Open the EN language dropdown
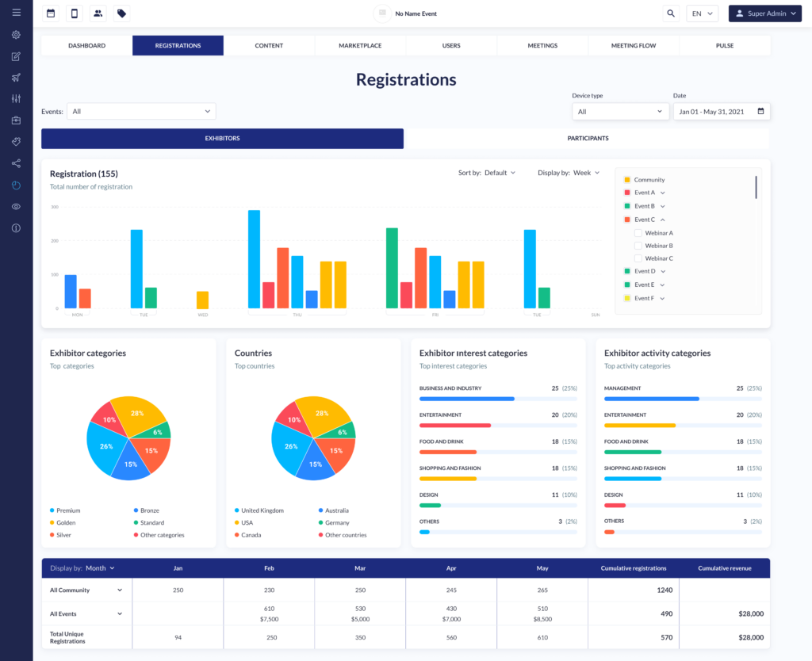This screenshot has width=812, height=661. point(703,13)
